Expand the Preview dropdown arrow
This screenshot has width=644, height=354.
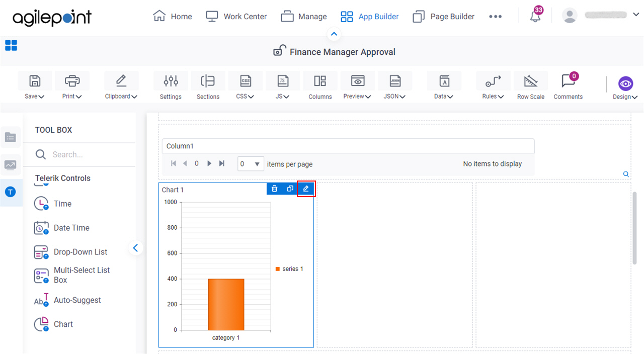click(x=368, y=97)
